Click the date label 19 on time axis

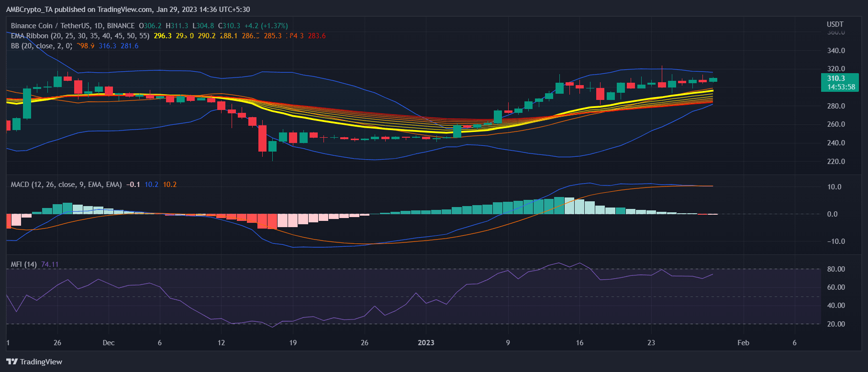pyautogui.click(x=293, y=343)
